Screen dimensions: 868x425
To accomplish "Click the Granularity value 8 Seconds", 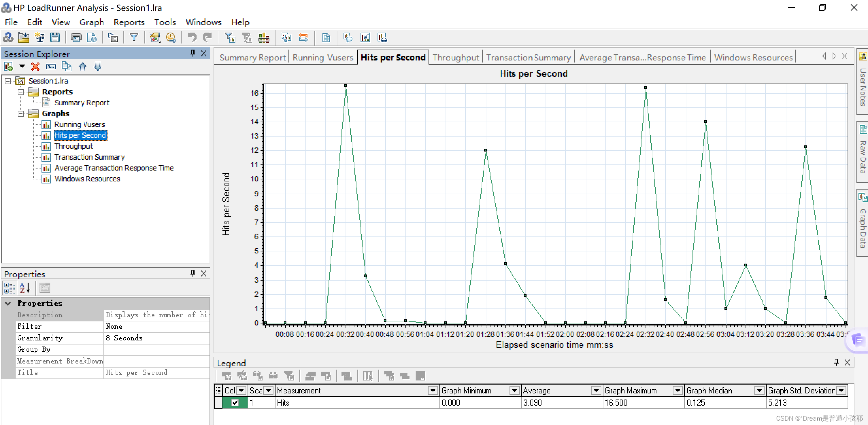I will (x=156, y=338).
